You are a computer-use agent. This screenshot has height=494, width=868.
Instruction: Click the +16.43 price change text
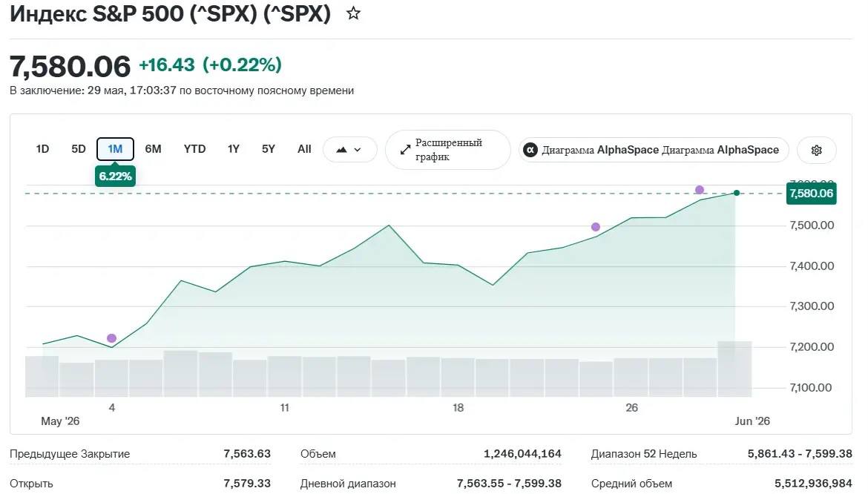tap(167, 65)
